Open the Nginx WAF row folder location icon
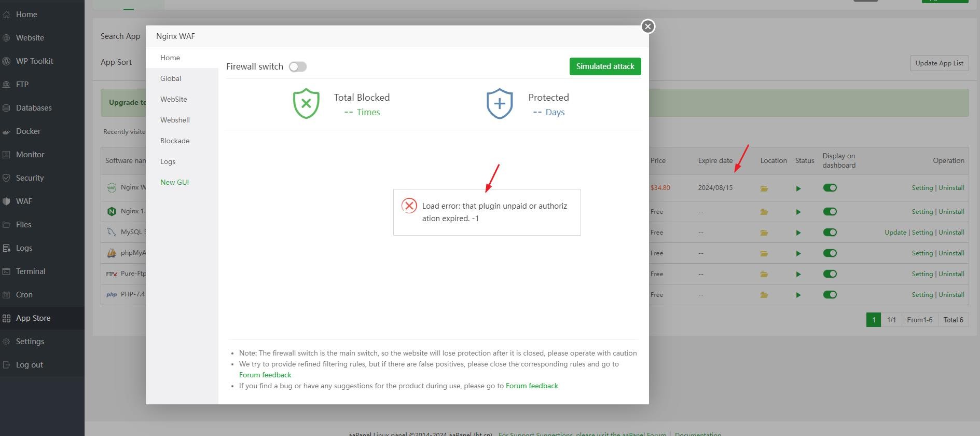 tap(764, 188)
